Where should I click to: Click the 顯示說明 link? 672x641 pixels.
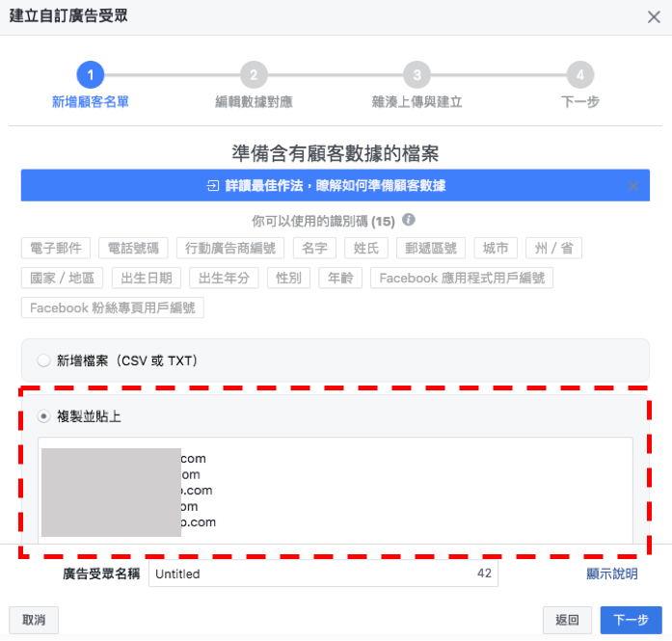612,574
